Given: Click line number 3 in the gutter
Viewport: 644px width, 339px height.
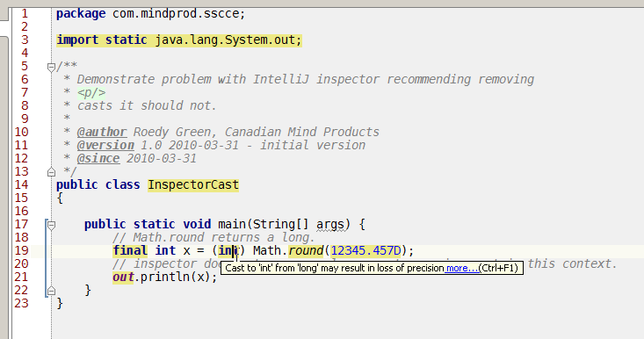Looking at the screenshot, I should click(25, 40).
